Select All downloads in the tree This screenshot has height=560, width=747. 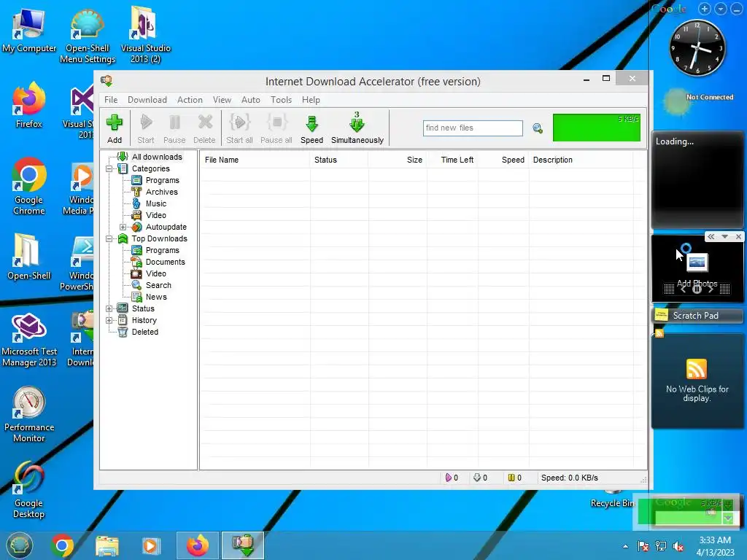point(157,157)
